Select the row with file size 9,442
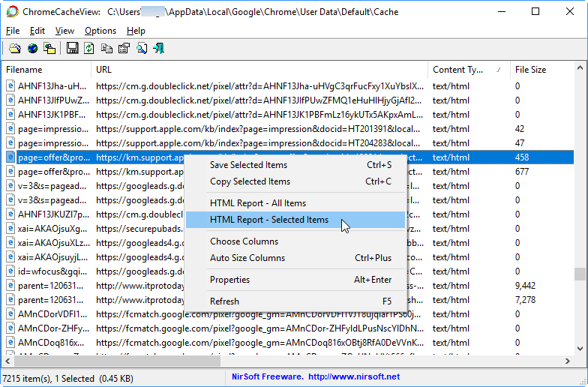Image resolution: width=588 pixels, height=387 pixels. [288, 286]
